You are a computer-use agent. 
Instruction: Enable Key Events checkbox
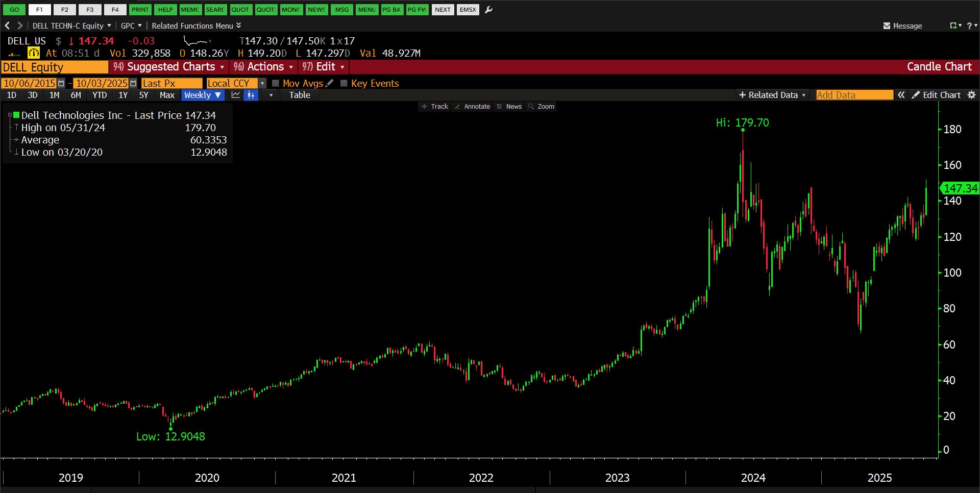click(x=344, y=83)
